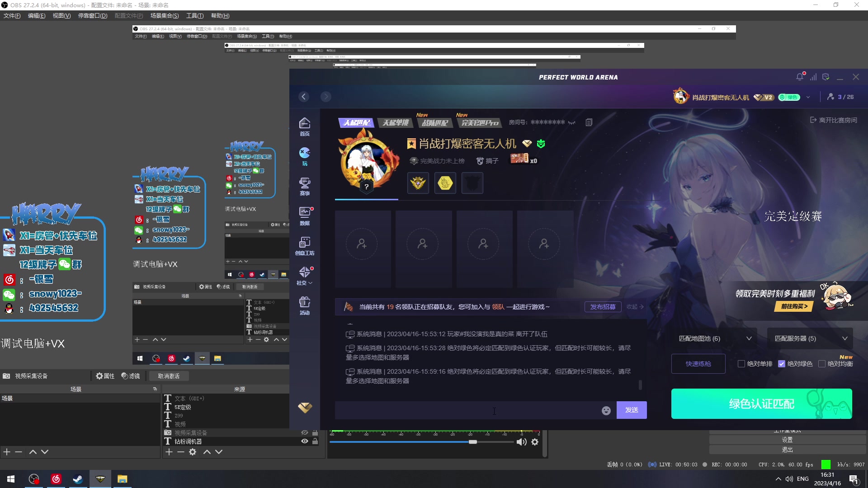
Task: Open the 文件(F) menu in OBS
Action: click(12, 16)
